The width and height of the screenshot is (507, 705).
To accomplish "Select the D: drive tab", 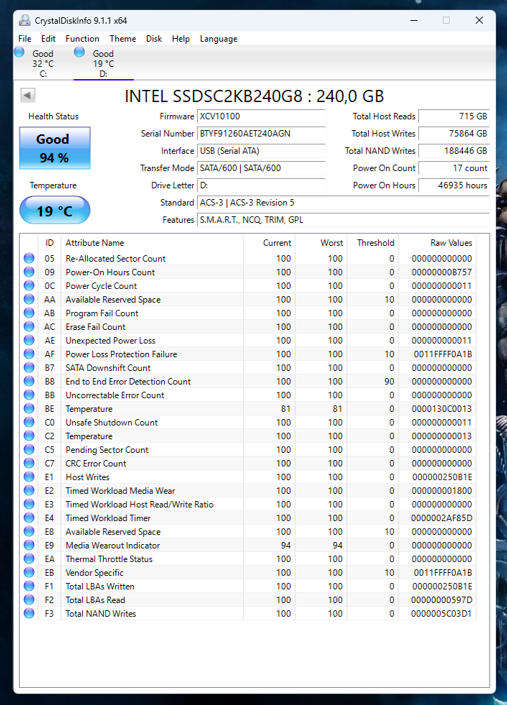I will [x=103, y=63].
